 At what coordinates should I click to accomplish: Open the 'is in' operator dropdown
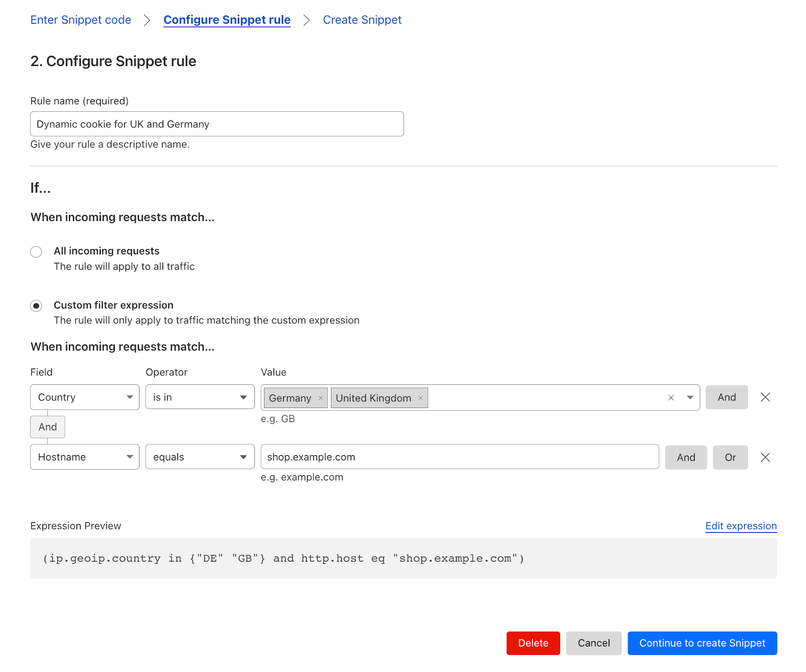200,397
